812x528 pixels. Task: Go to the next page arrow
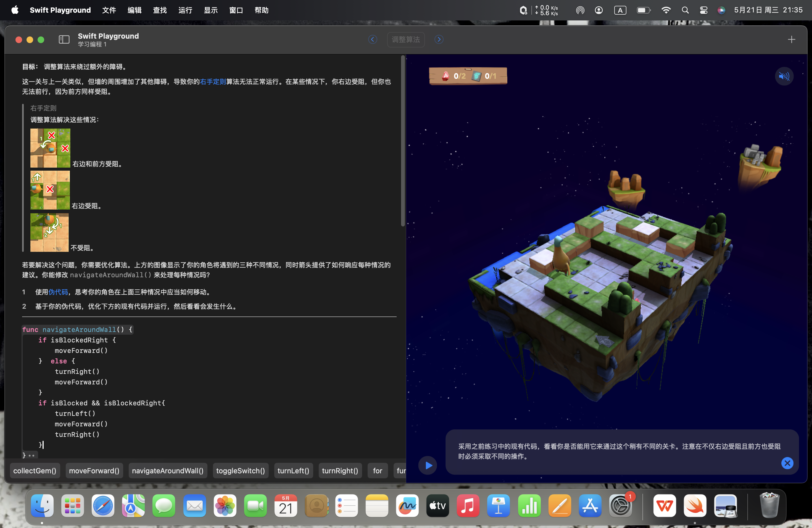[x=439, y=39]
